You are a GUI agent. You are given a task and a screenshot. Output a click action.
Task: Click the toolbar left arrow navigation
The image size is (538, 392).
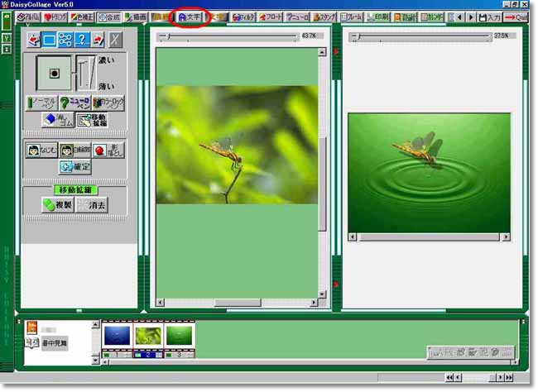459,17
